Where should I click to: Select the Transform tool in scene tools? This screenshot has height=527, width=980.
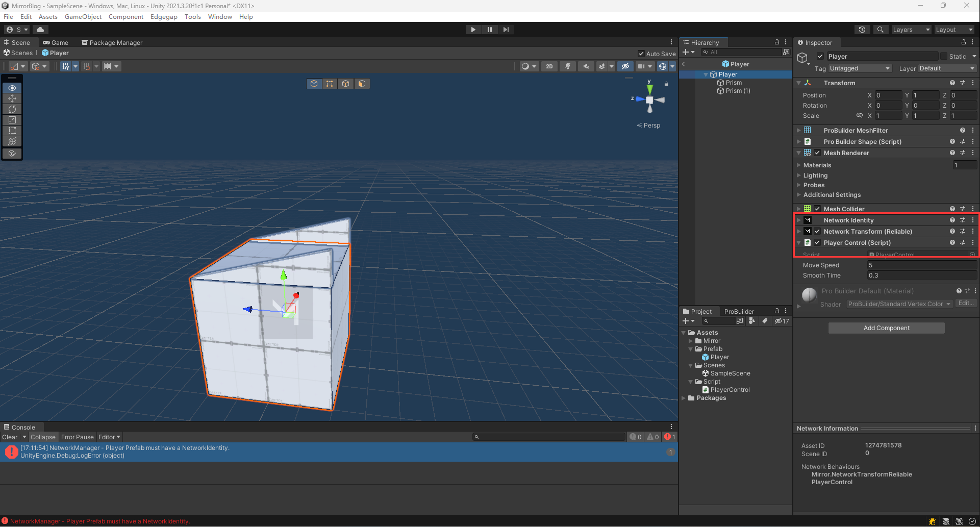(12, 141)
